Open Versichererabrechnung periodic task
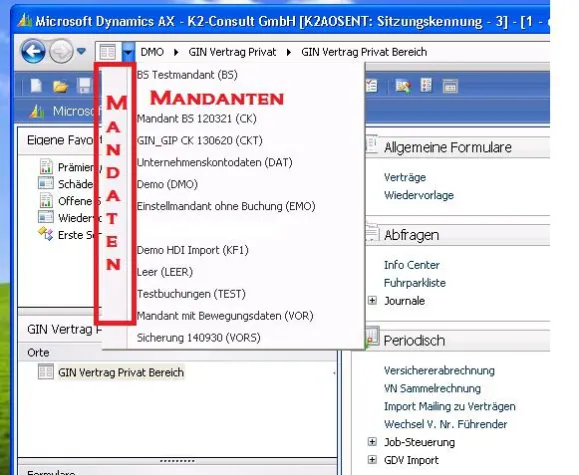The height and width of the screenshot is (475, 579). (439, 370)
